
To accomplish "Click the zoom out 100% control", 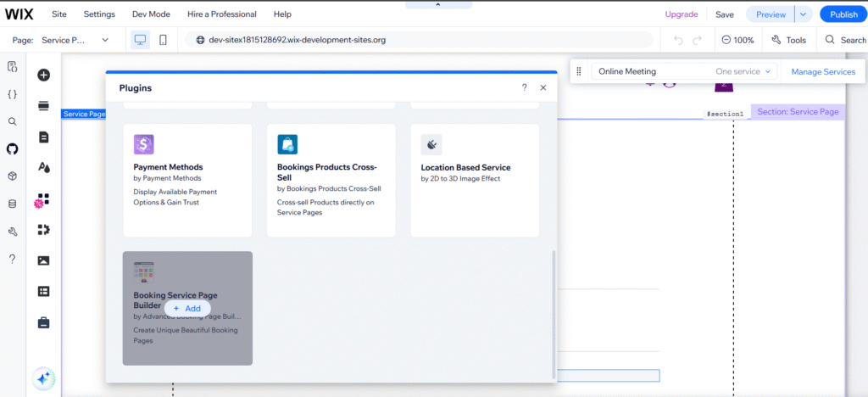I will pyautogui.click(x=737, y=40).
